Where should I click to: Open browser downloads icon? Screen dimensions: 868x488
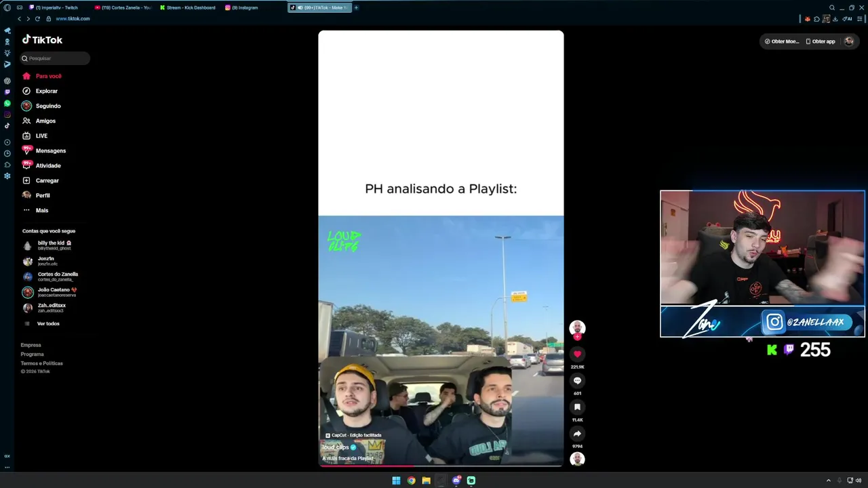(835, 19)
